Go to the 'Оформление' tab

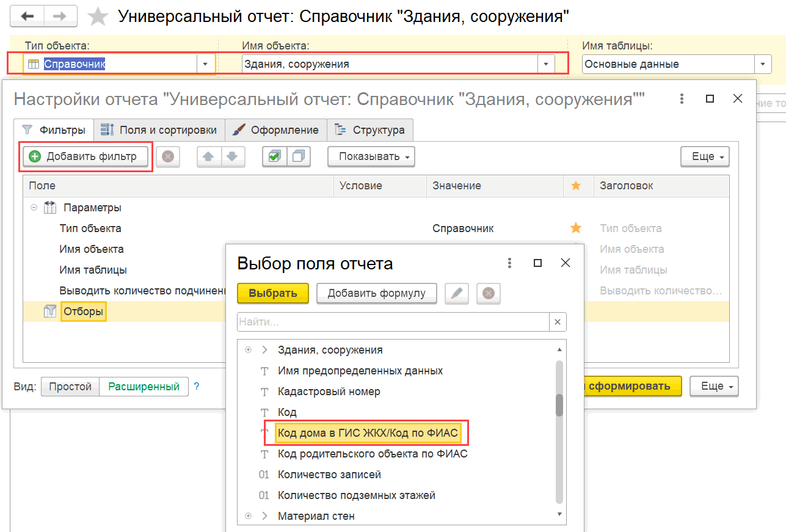(276, 129)
